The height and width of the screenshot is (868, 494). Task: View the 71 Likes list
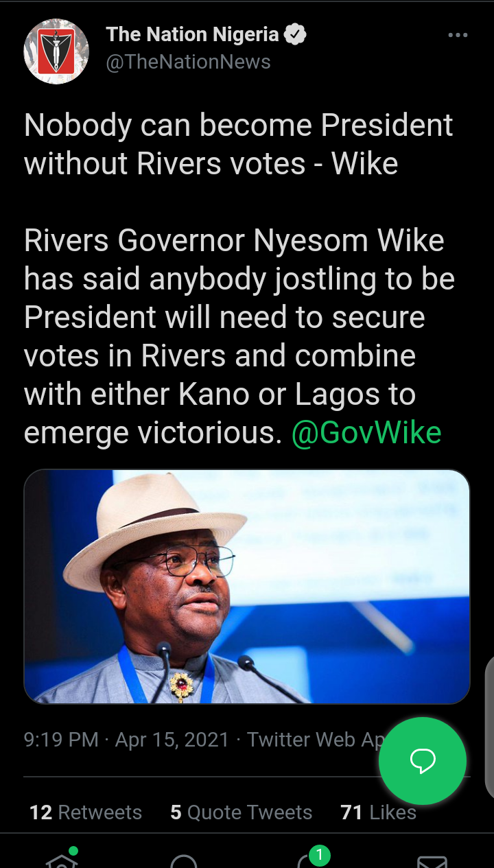(379, 812)
